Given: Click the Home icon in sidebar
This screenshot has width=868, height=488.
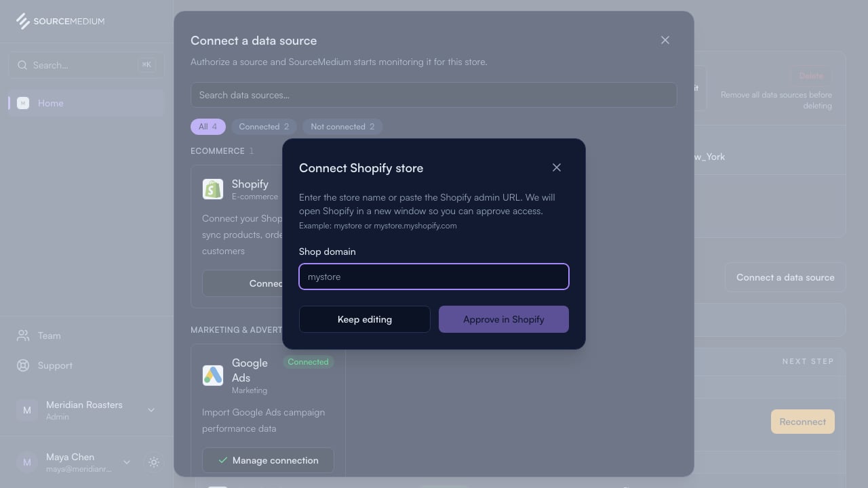Looking at the screenshot, I should coord(23,103).
